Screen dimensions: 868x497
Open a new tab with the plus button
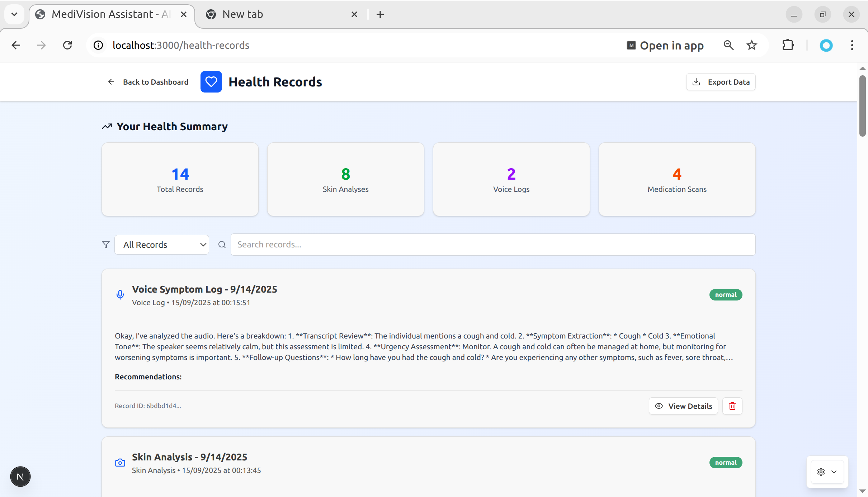tap(380, 14)
